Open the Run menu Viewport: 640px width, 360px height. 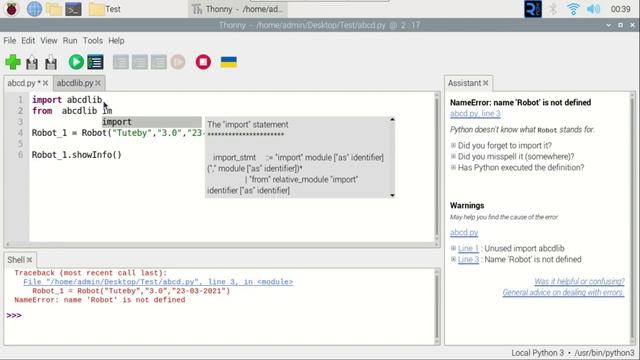[70, 40]
